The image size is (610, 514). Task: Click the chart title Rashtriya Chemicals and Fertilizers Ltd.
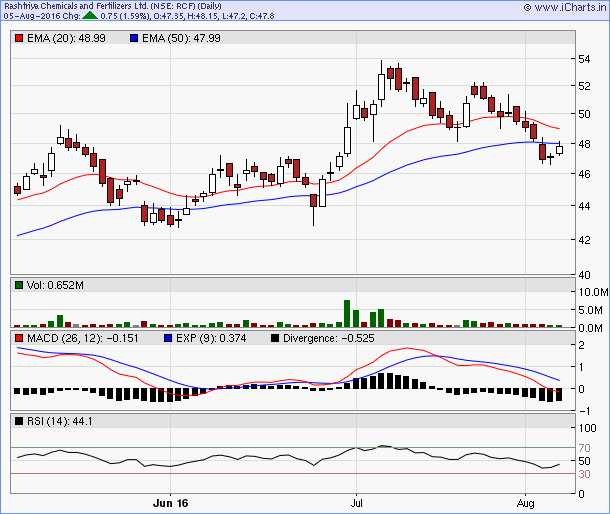click(x=76, y=6)
